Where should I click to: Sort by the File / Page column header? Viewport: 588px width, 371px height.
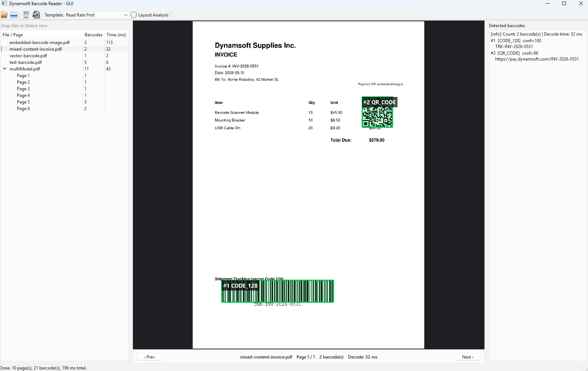tap(42, 35)
